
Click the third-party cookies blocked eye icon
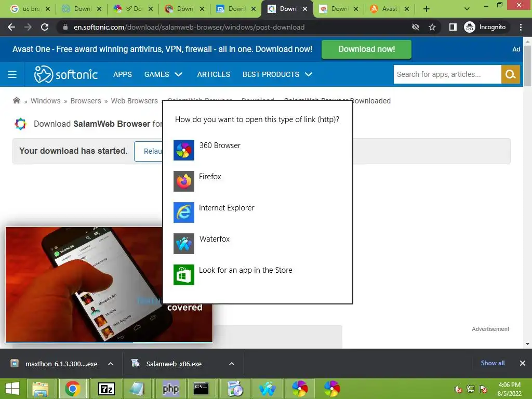click(415, 27)
